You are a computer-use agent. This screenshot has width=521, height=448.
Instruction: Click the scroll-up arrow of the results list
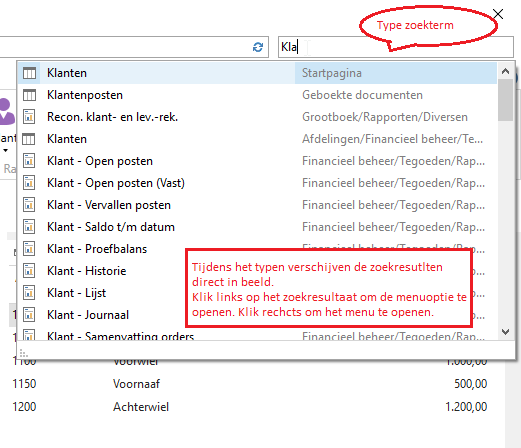[505, 71]
